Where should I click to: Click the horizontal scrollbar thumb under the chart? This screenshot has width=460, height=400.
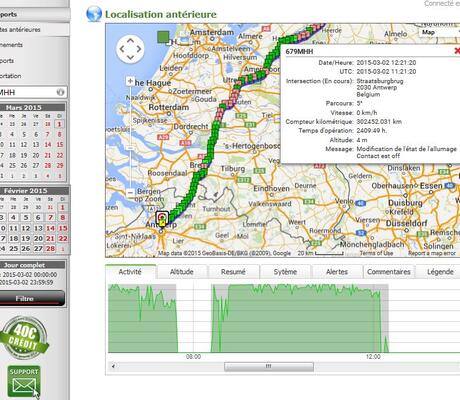(269, 367)
